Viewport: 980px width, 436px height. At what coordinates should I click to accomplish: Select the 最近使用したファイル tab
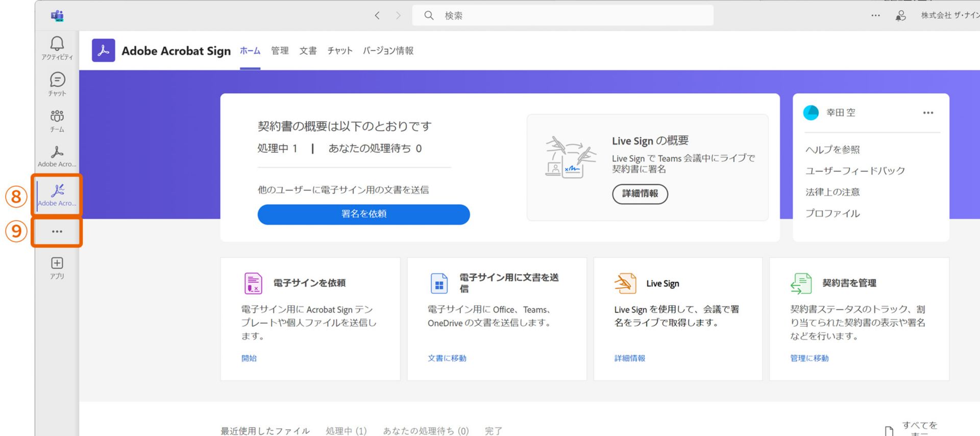point(265,431)
